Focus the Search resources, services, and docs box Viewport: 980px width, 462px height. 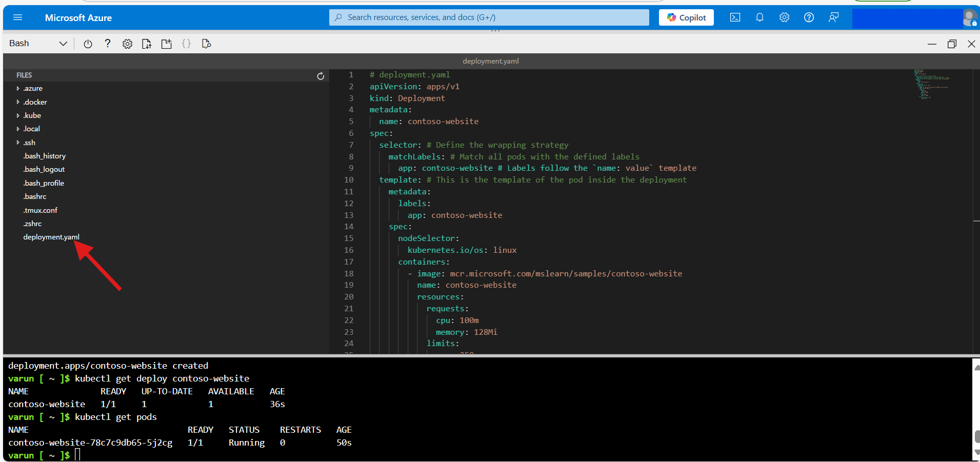point(489,17)
